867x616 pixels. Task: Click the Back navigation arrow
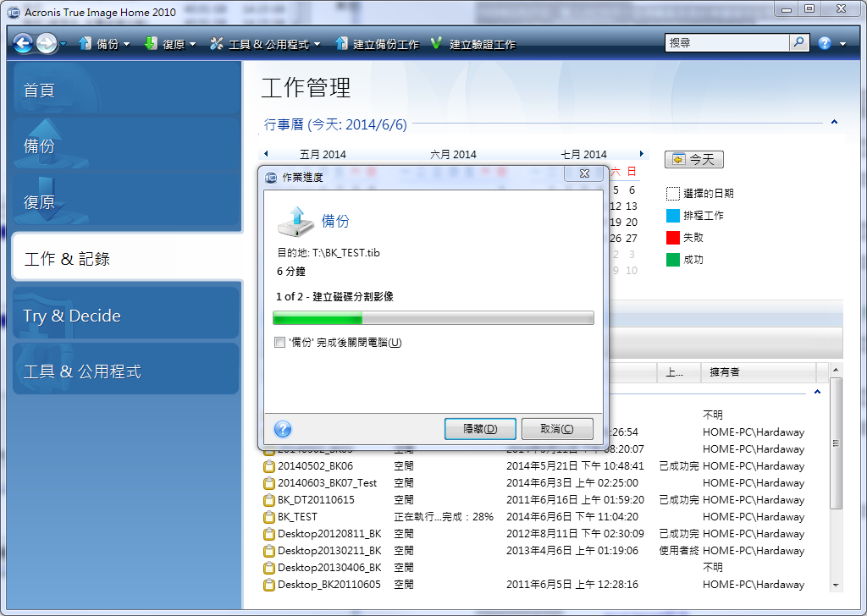pos(23,43)
